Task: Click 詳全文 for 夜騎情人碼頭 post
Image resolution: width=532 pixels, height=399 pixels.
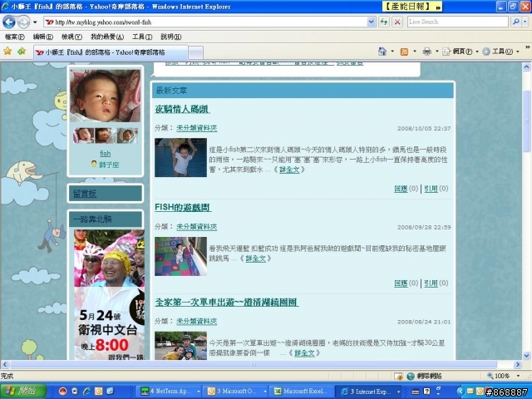Action: click(x=289, y=170)
